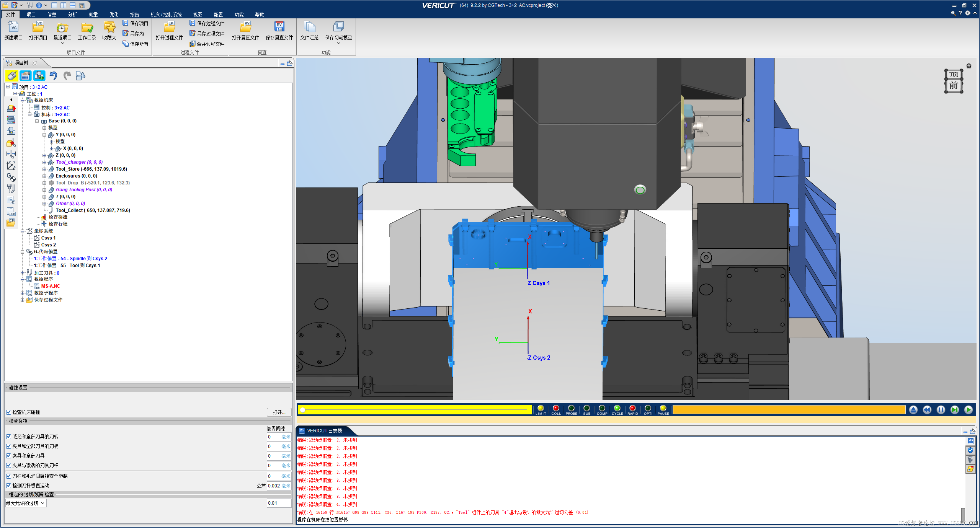Open a project with 打开项目
The width and height of the screenshot is (980, 528).
(x=38, y=30)
